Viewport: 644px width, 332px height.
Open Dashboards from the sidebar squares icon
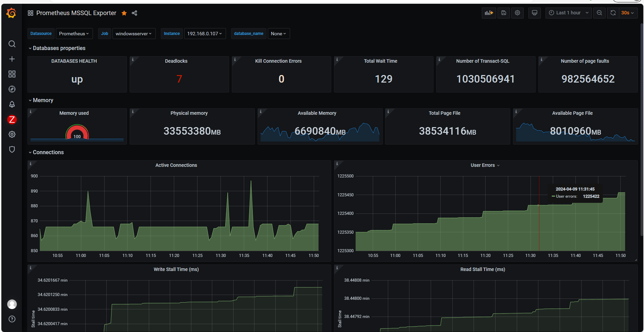(12, 74)
